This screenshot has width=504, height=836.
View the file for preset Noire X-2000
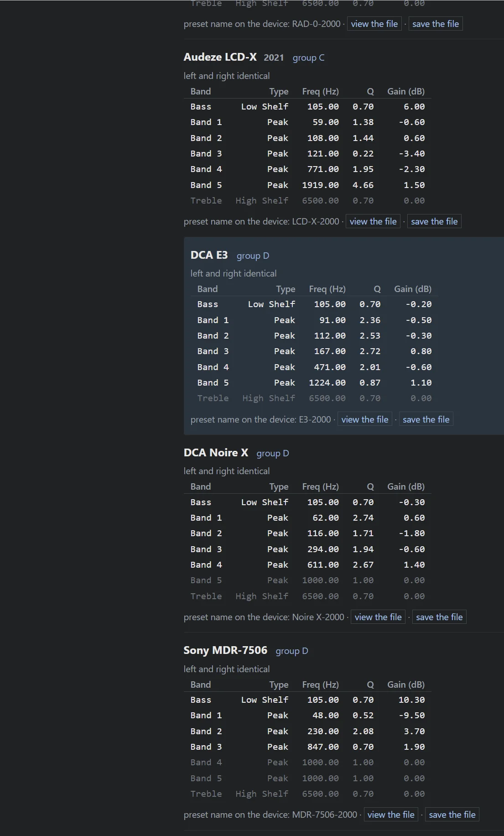coord(378,617)
